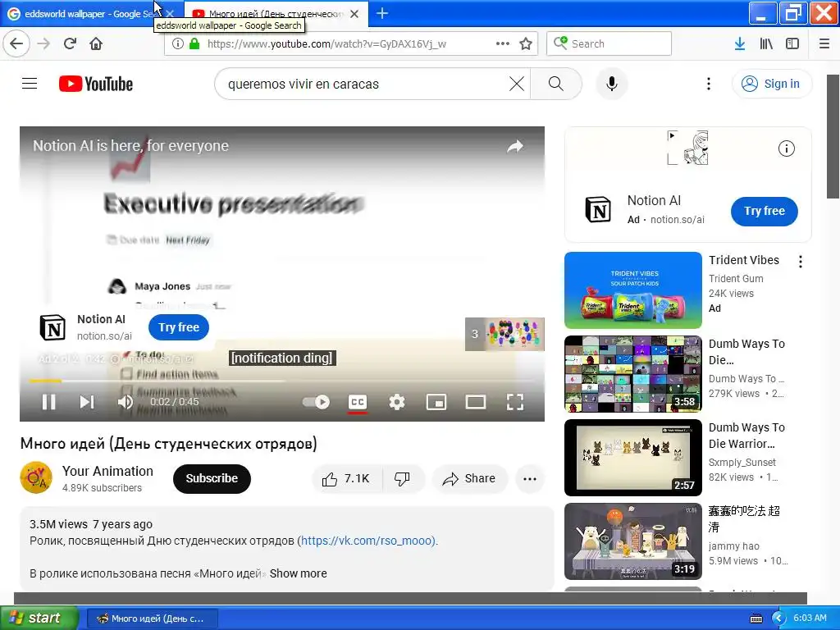The height and width of the screenshot is (630, 840).
Task: Open the Firefox application menu
Action: tap(824, 43)
